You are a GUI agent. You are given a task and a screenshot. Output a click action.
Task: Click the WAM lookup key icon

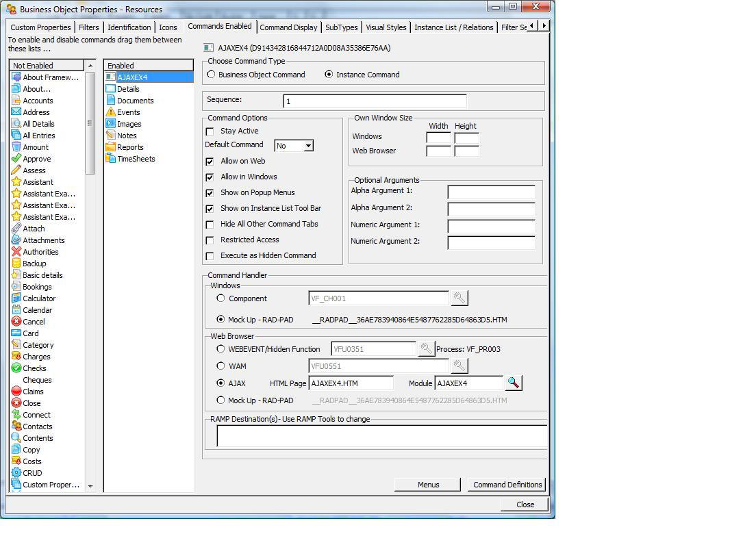(459, 366)
